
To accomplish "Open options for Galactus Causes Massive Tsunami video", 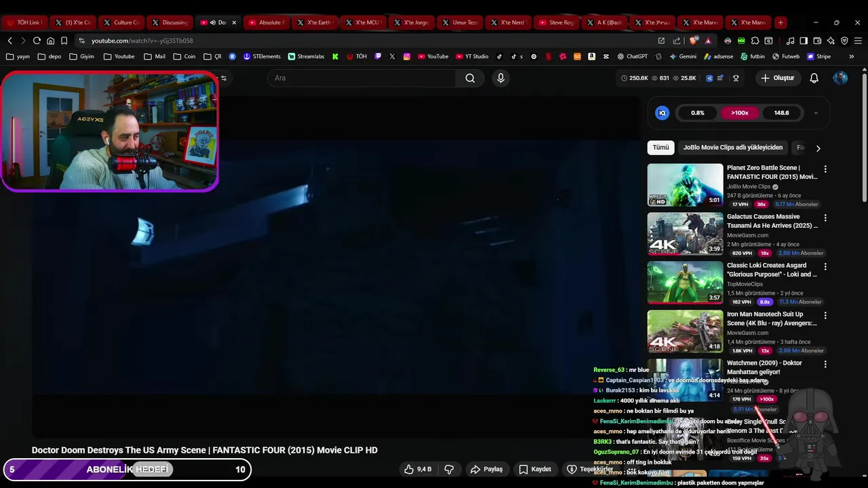I will 825,218.
